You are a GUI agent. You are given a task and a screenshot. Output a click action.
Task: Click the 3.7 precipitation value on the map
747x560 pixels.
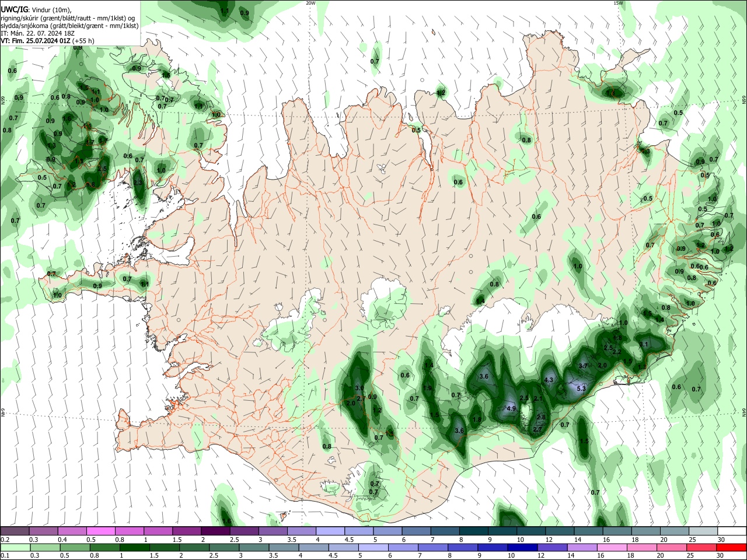(x=583, y=366)
